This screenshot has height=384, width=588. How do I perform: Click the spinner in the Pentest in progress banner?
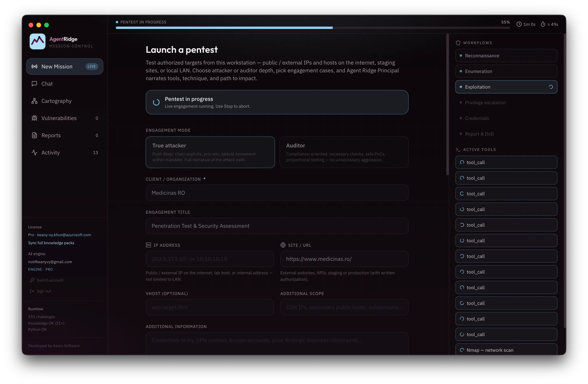coord(156,102)
